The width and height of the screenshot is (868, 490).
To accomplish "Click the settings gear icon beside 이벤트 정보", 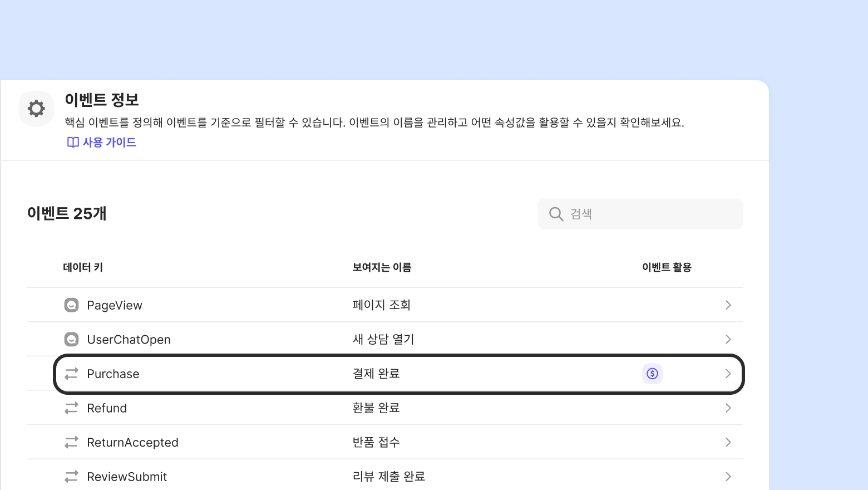I will pos(36,109).
